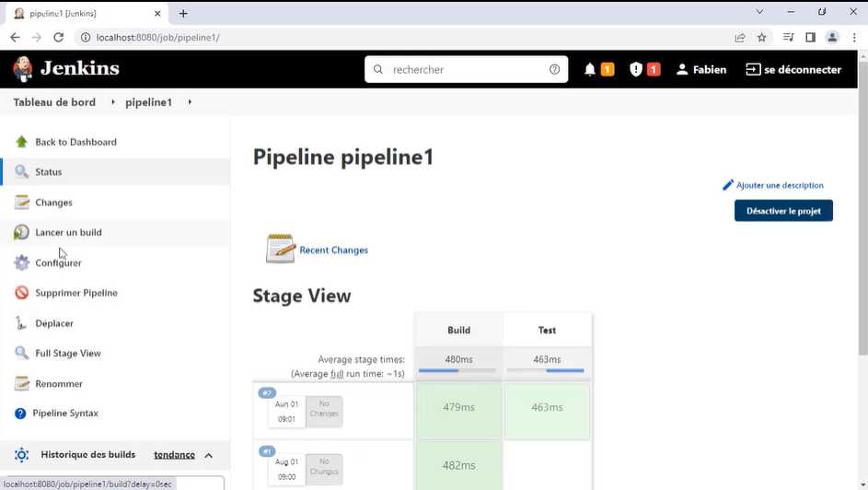Open new browser tab with plus button
The width and height of the screenshot is (868, 490).
pyautogui.click(x=183, y=13)
